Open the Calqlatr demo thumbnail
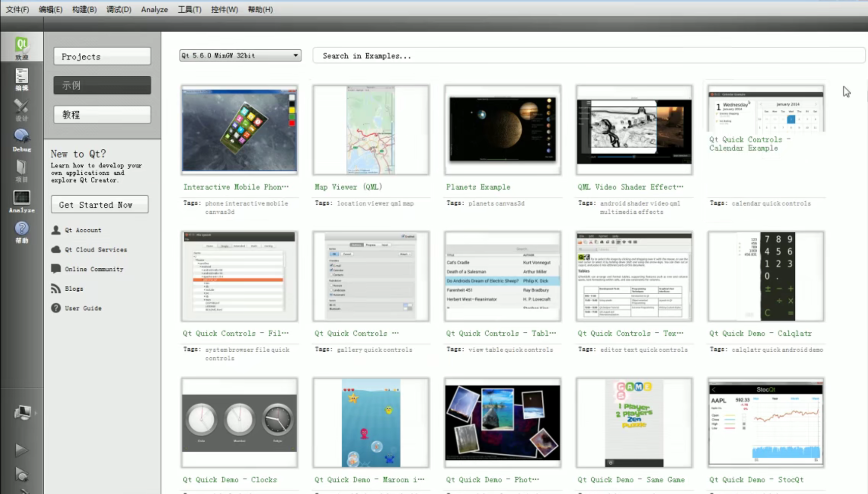This screenshot has width=868, height=494. (766, 276)
